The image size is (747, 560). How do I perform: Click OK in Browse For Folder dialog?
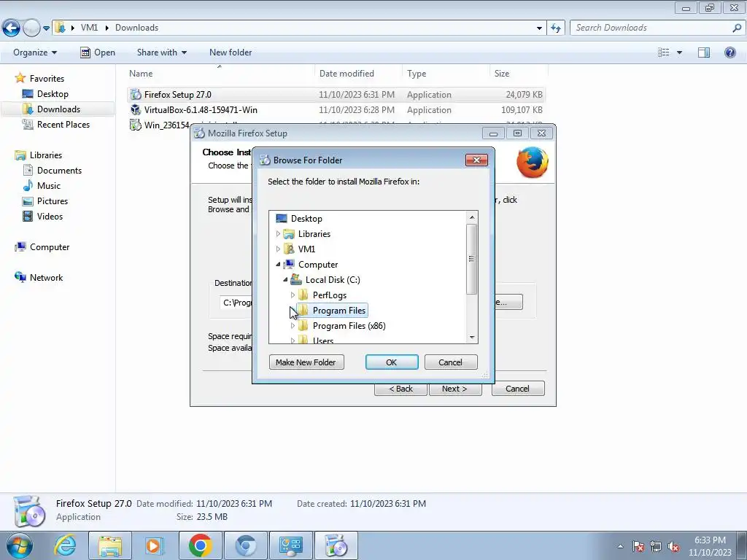[x=392, y=362]
